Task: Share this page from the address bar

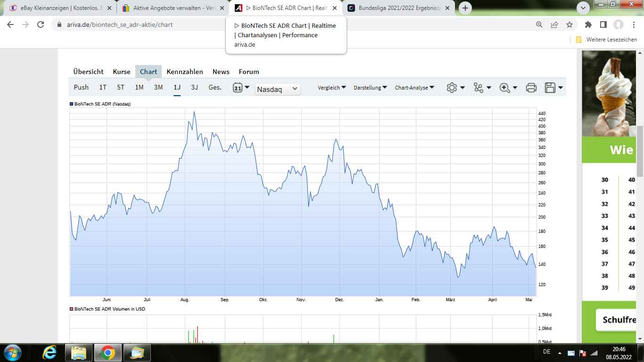Action: [554, 25]
